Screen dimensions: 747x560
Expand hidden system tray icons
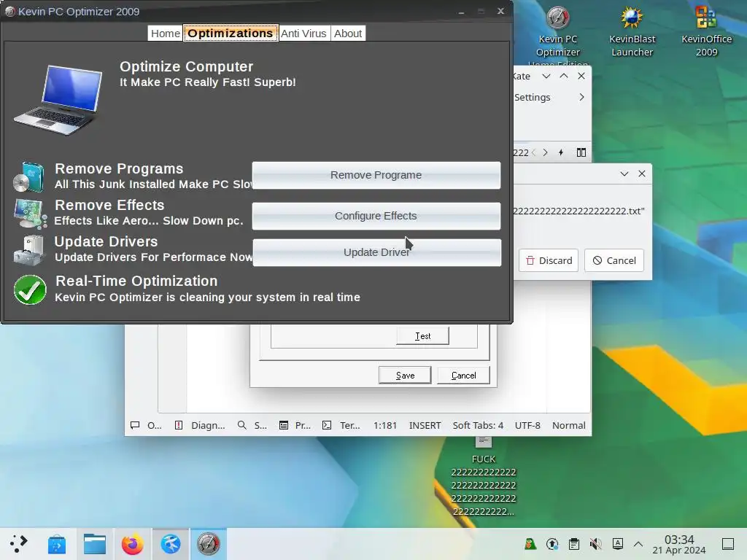point(638,544)
